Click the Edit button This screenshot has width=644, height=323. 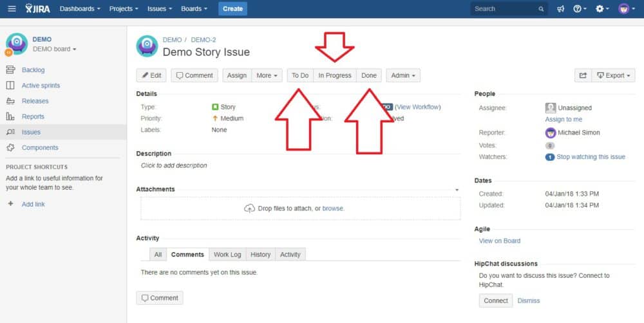(x=151, y=75)
